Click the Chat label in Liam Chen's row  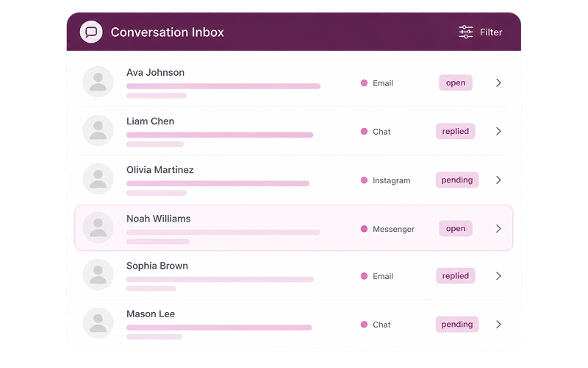pos(381,132)
